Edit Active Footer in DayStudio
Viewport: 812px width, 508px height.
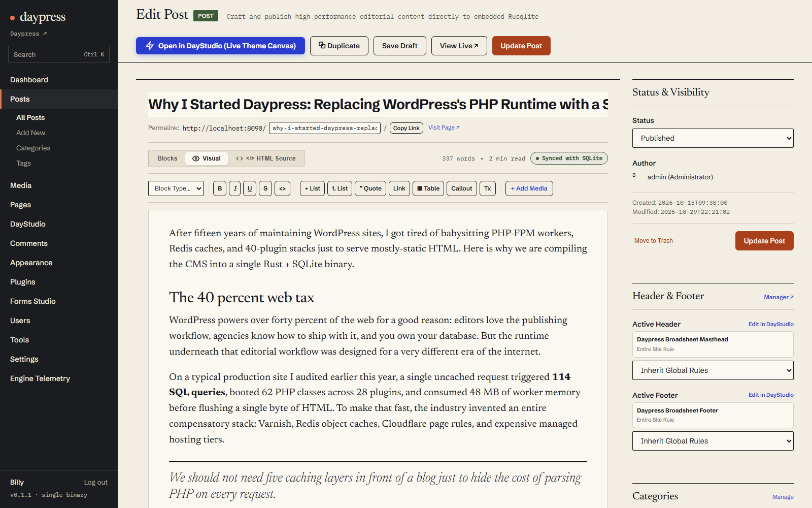pos(771,395)
